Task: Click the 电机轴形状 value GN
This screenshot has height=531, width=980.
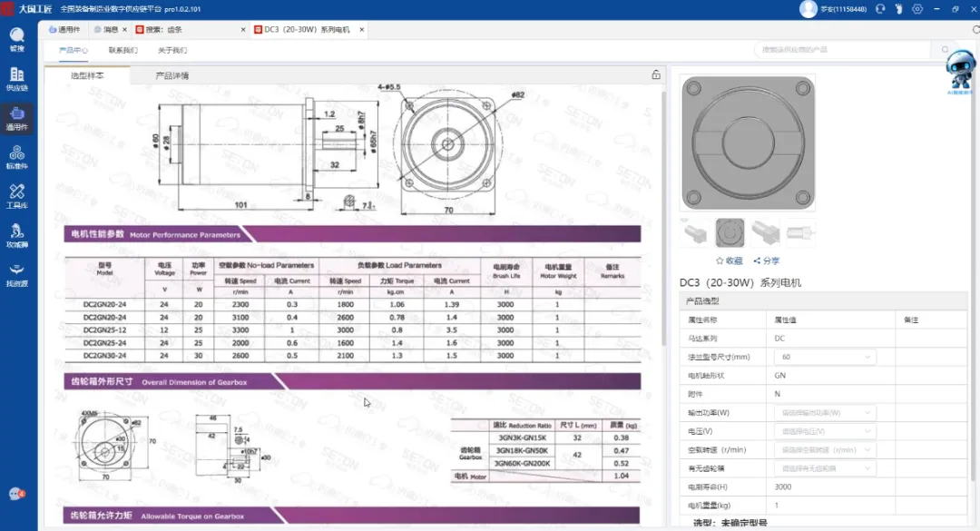Action: click(x=780, y=376)
